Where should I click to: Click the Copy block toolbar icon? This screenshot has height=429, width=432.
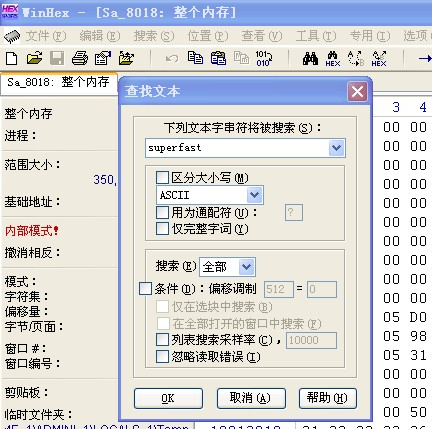(x=195, y=58)
